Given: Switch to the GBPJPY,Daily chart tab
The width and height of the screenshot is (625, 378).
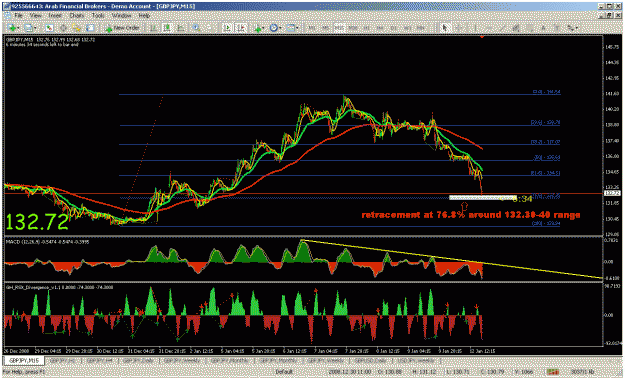Looking at the screenshot, I should [139, 360].
